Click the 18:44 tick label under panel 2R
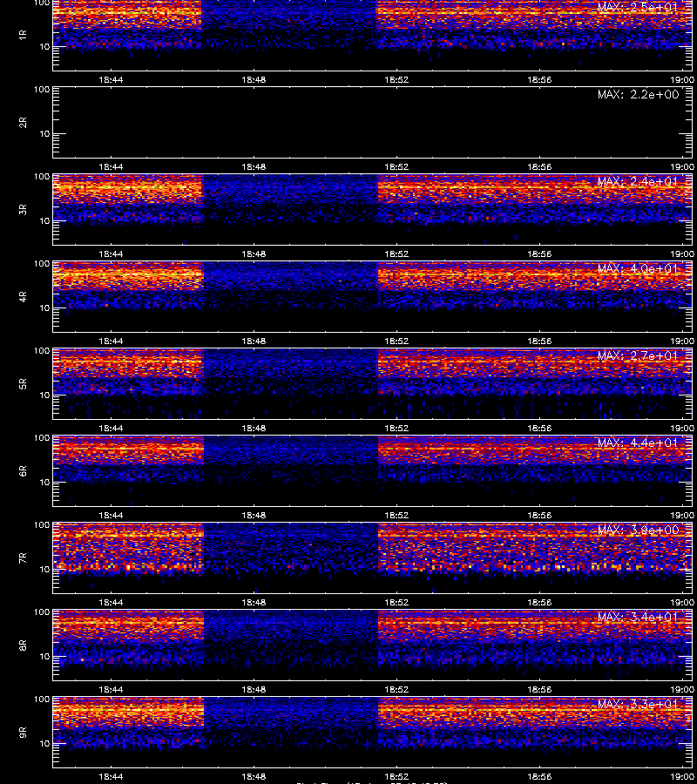Screen dimensions: 697x784 pyautogui.click(x=111, y=167)
